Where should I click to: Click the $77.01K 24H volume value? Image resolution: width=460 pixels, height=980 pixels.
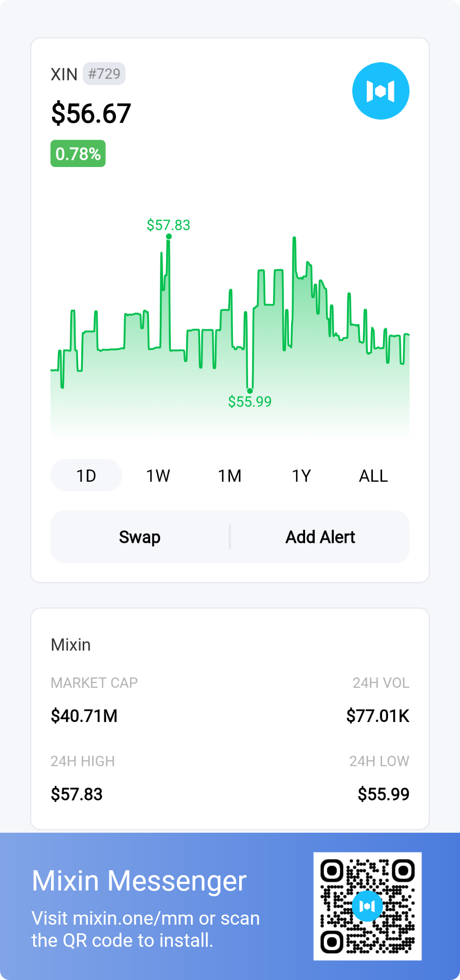pyautogui.click(x=378, y=716)
